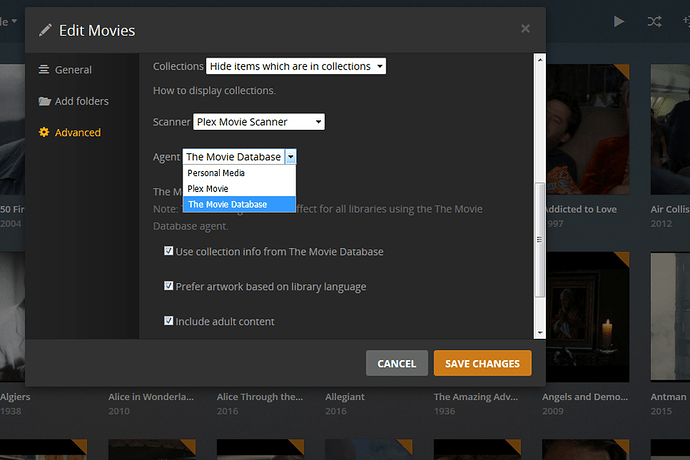Viewport: 690px width, 460px height.
Task: Click the Advanced gear icon
Action: (44, 132)
